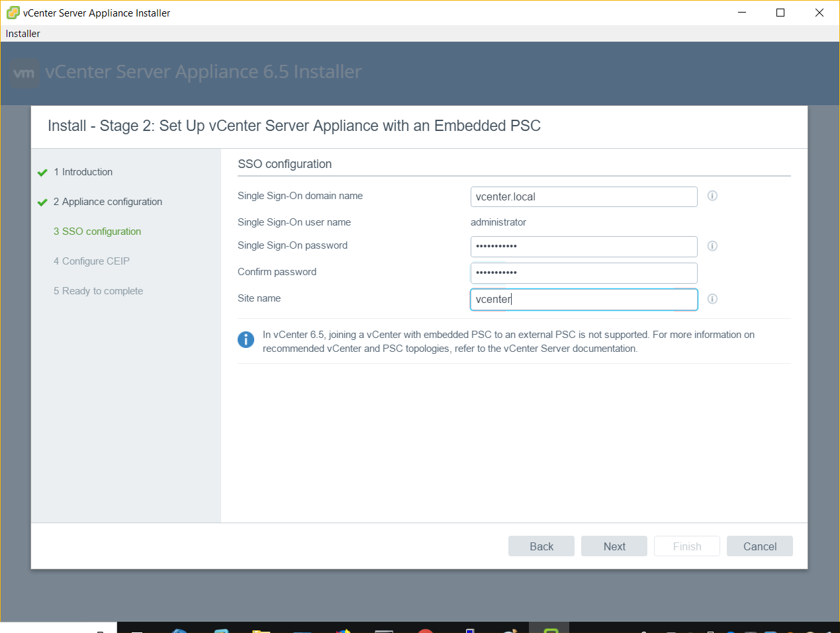Click info icon beside Single Sign-On password

point(712,246)
